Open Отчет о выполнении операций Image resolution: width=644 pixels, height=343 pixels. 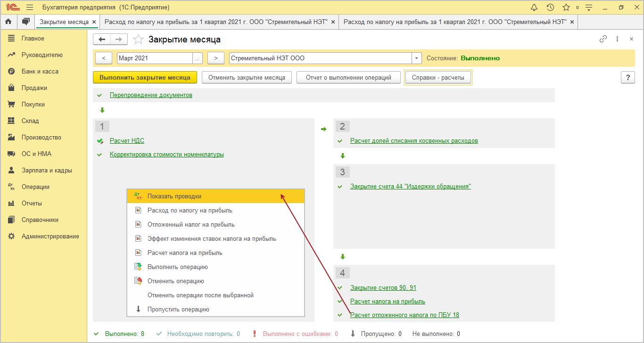pos(348,77)
